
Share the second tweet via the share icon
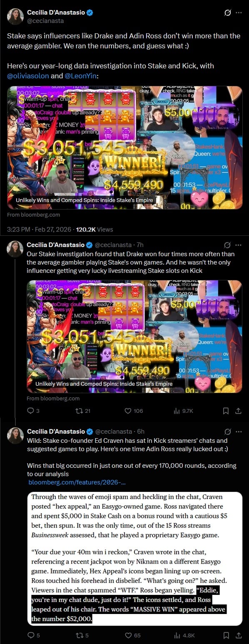(239, 411)
